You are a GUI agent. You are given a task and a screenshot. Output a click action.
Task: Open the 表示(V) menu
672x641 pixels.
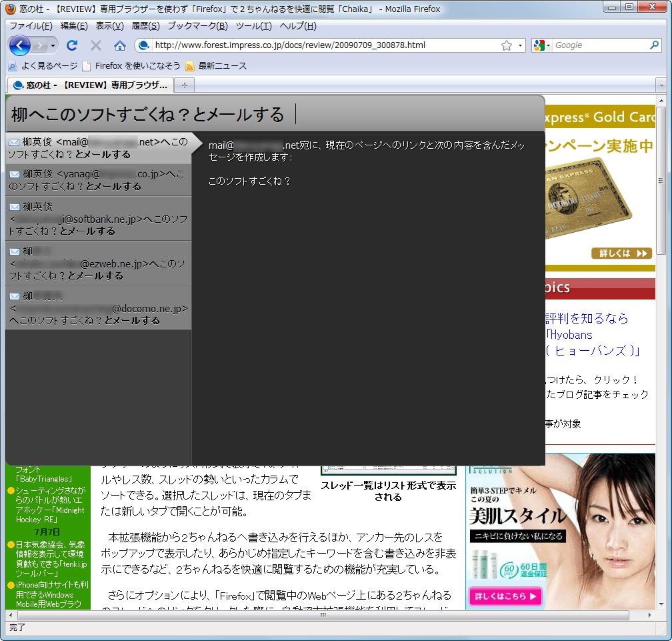tap(110, 26)
